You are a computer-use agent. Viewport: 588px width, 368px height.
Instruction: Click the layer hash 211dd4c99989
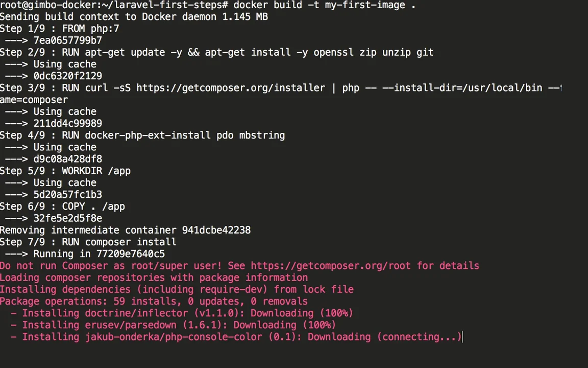67,123
